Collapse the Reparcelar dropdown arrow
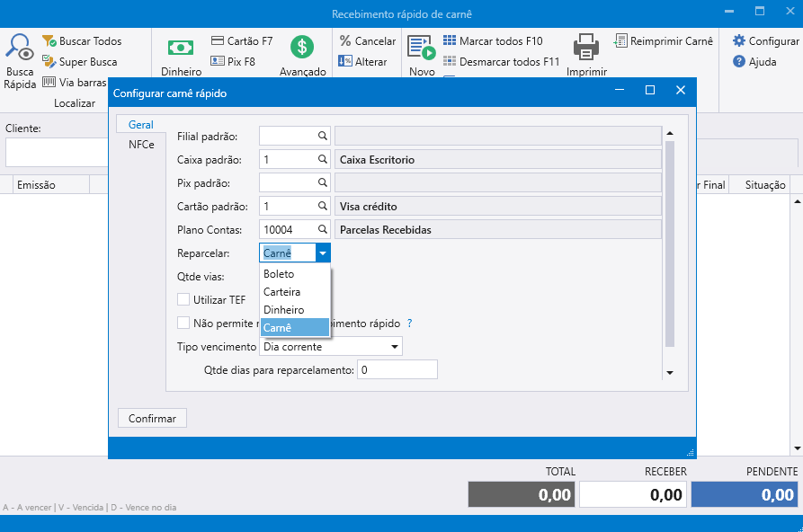The height and width of the screenshot is (532, 803). [x=324, y=253]
